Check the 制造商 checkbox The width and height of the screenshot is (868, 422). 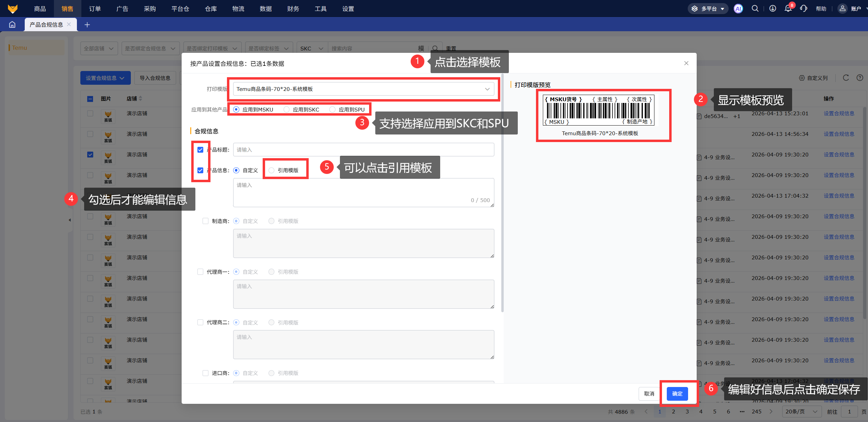[x=205, y=221]
